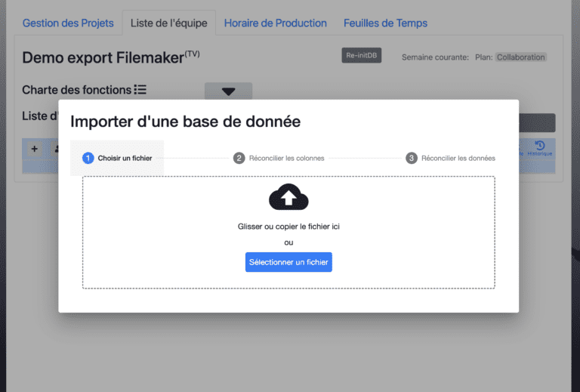Screen dimensions: 580x392
Task: Click the Re-initDB button
Action: tap(361, 57)
